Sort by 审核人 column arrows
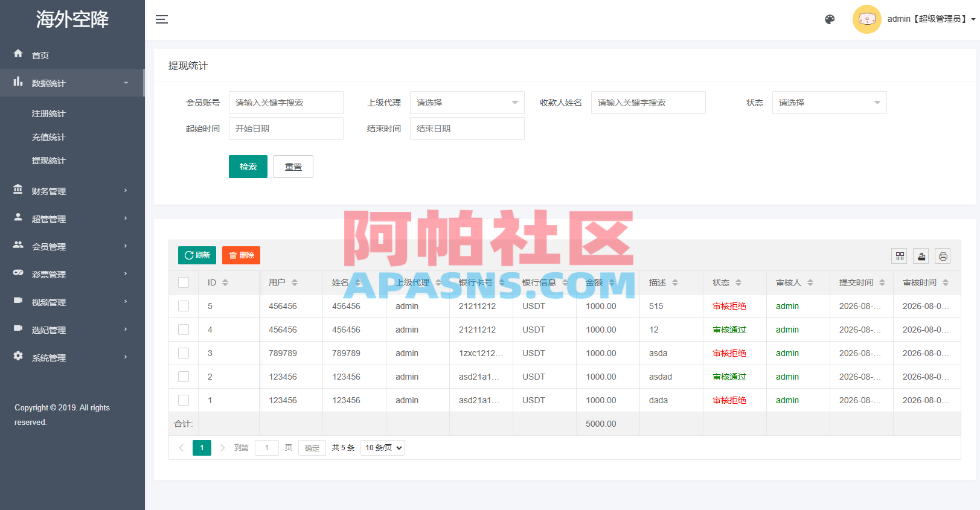Viewport: 980px width, 510px height. [x=810, y=282]
